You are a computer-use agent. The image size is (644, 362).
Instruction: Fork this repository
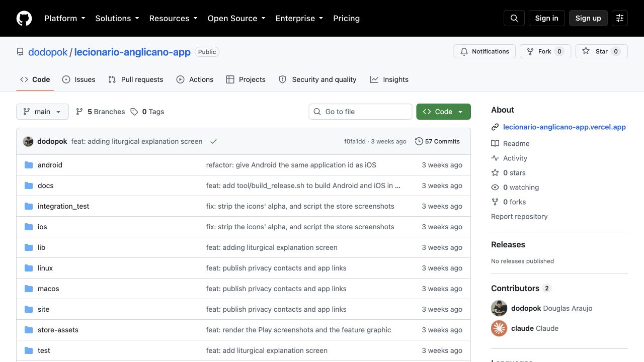(545, 51)
